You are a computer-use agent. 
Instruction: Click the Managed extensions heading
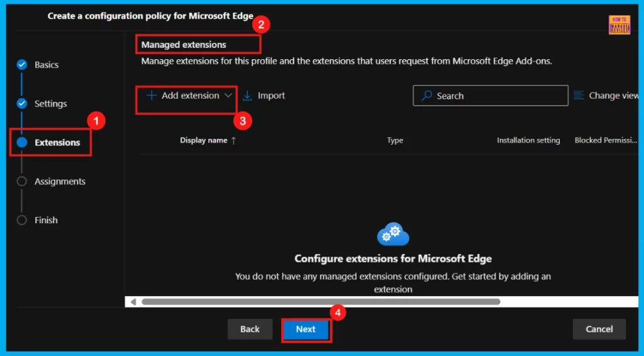[184, 45]
